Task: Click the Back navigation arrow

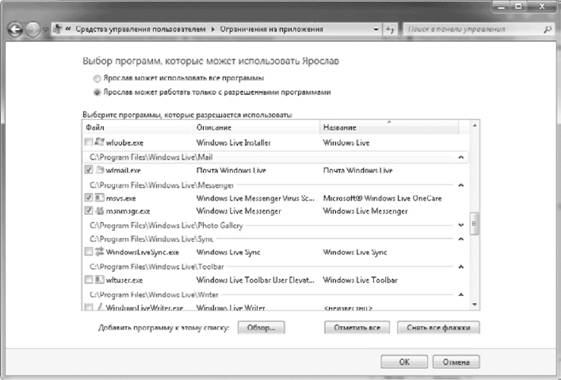Action: click(x=15, y=29)
